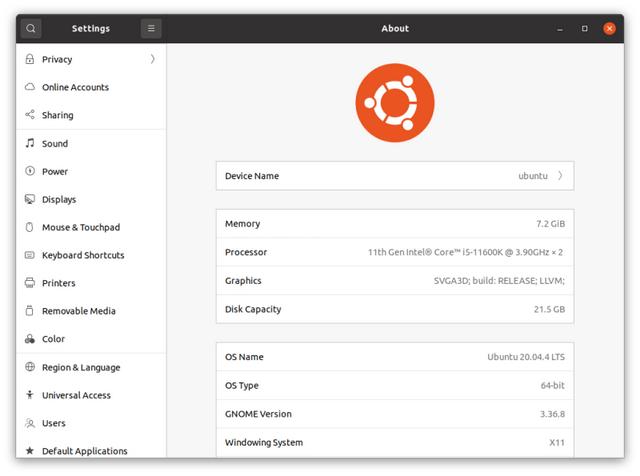Click the Keyboard Shortcuts keyboard icon
640x476 pixels.
click(x=30, y=255)
